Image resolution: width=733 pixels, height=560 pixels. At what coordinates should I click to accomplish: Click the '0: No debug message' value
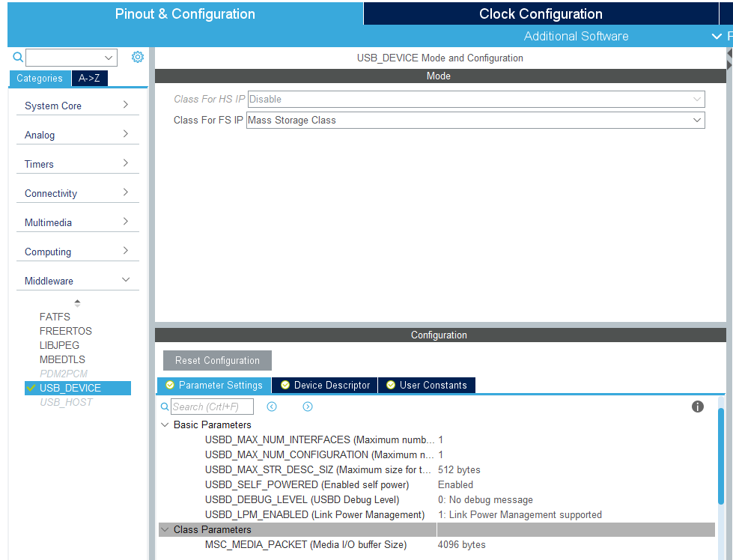coord(485,499)
